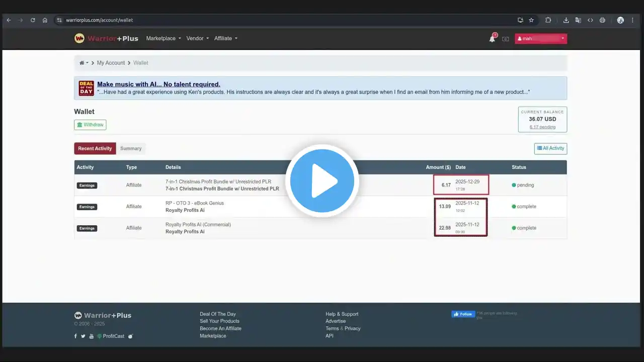The height and width of the screenshot is (362, 644).
Task: Click the Warrior+Plus logo in header
Action: [106, 38]
